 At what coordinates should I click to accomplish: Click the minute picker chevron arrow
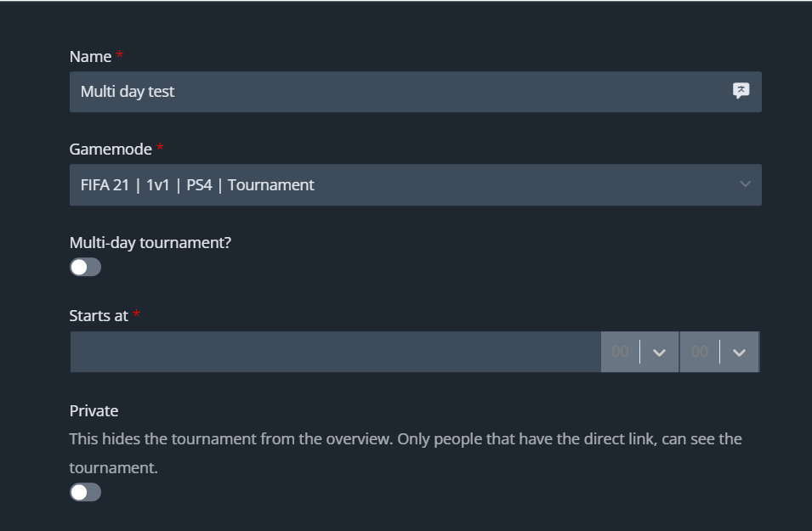tap(739, 353)
